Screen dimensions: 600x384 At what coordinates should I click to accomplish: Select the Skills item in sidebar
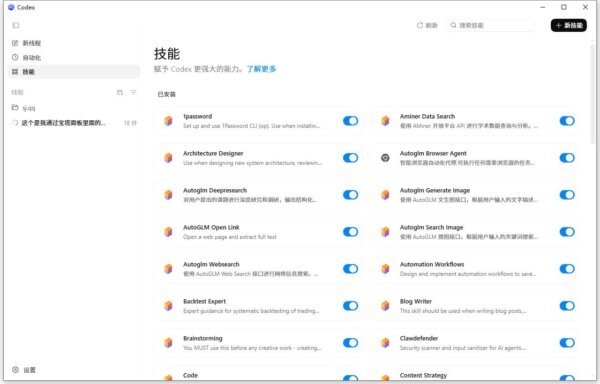tap(74, 72)
